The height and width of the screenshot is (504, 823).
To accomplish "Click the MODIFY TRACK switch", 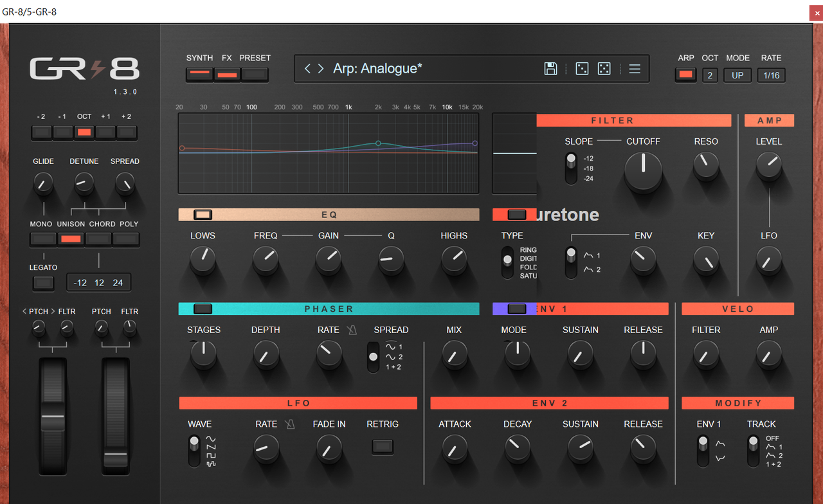I will (x=753, y=451).
